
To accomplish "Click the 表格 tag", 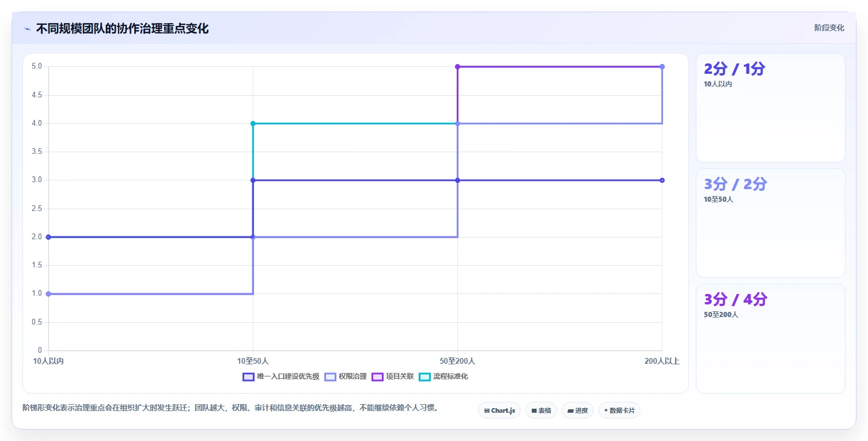I will pyautogui.click(x=541, y=410).
